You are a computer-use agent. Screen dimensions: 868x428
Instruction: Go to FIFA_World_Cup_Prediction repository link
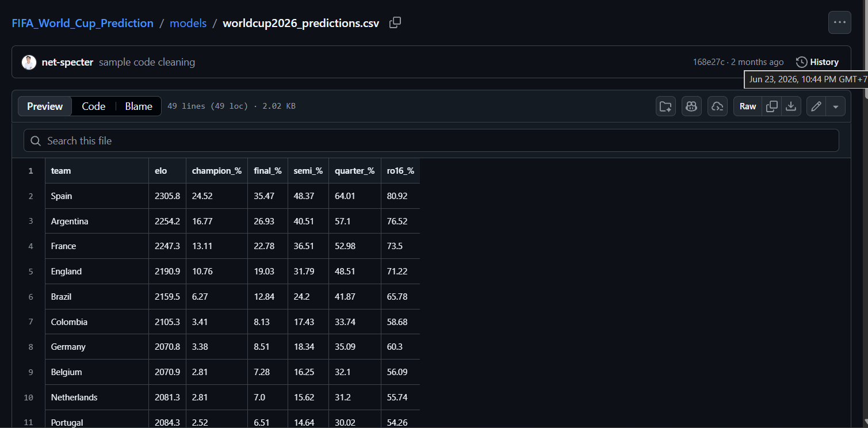[82, 23]
